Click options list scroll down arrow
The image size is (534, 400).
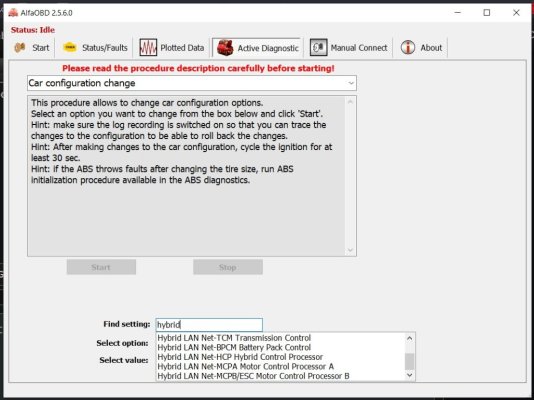(410, 375)
